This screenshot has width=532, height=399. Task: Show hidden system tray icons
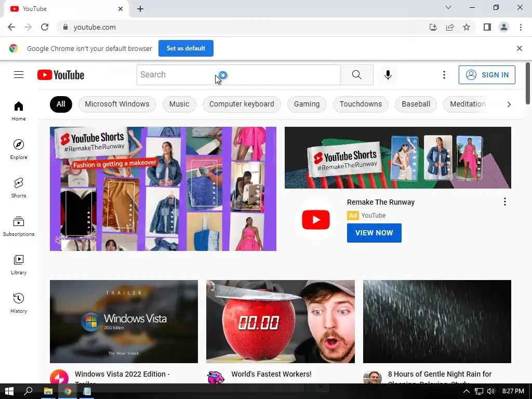(x=467, y=391)
